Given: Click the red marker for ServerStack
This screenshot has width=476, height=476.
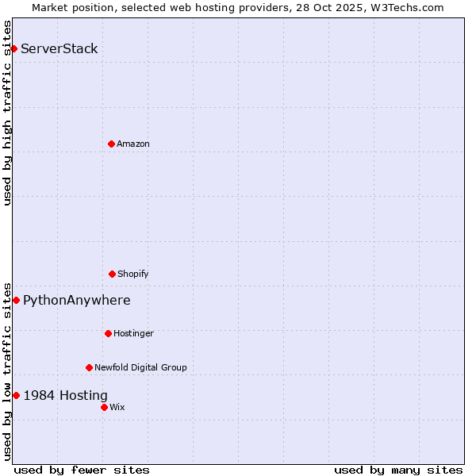Looking at the screenshot, I should click(x=13, y=49).
